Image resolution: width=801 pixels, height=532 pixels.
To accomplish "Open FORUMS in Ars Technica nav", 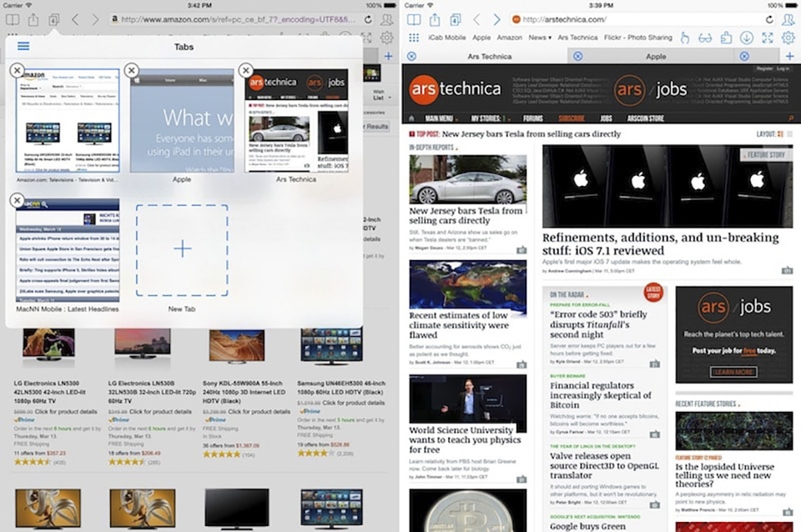I will (x=533, y=118).
